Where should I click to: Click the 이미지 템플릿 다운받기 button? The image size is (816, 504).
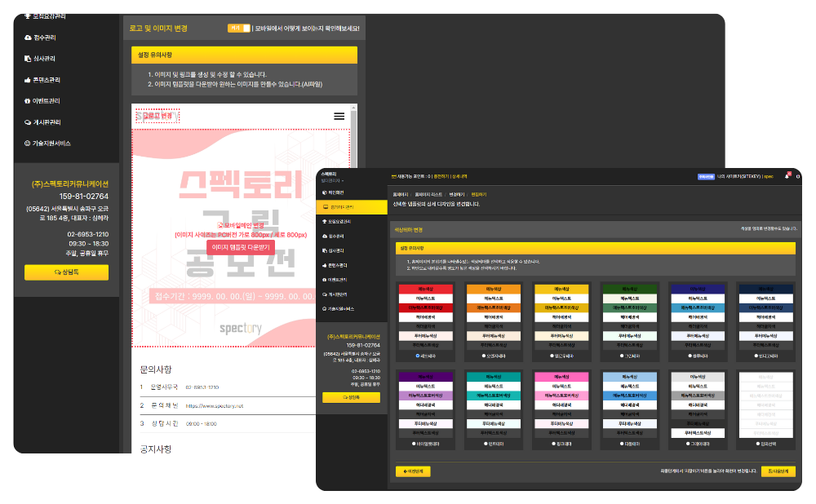[241, 248]
